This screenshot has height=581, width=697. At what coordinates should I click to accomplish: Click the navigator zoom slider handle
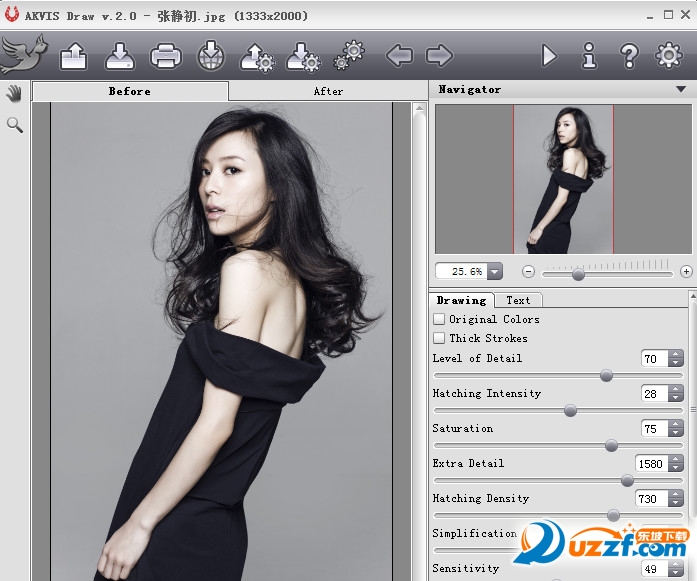click(x=578, y=274)
